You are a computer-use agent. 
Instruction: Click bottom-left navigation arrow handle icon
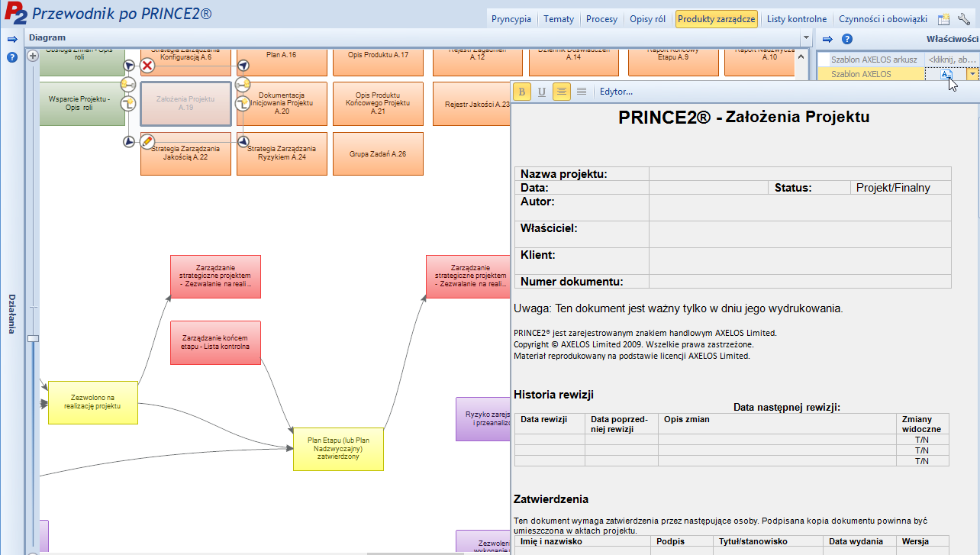click(x=128, y=141)
